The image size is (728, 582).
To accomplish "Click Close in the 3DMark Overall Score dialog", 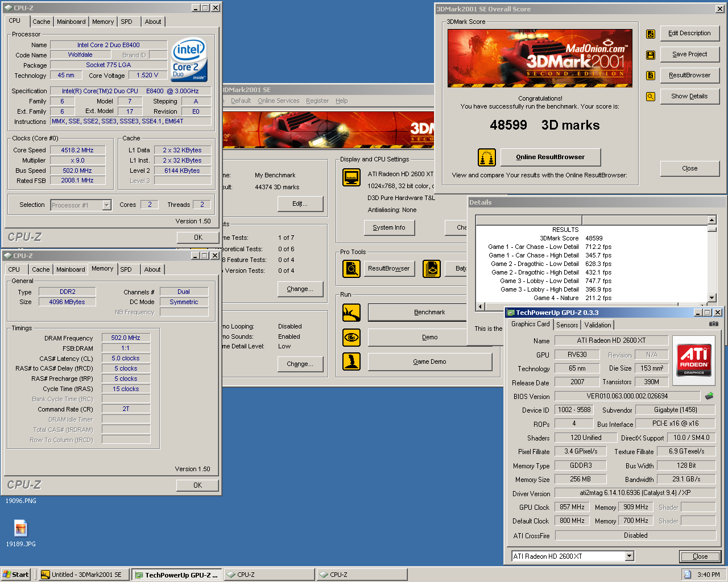I will 690,168.
